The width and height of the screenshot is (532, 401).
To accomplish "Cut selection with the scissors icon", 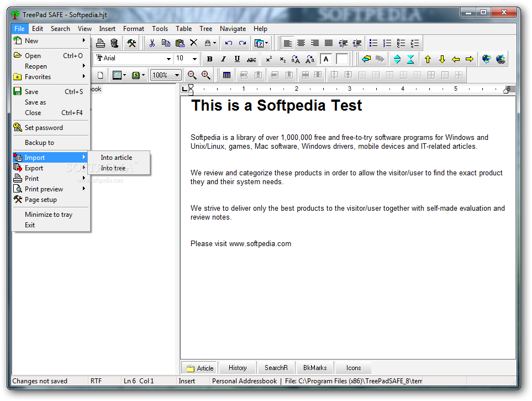I will (x=152, y=43).
